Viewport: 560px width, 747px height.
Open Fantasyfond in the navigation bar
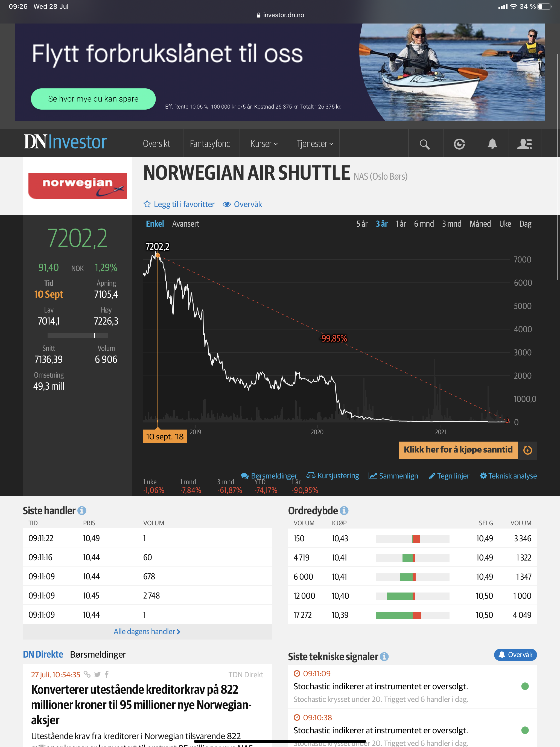[210, 144]
